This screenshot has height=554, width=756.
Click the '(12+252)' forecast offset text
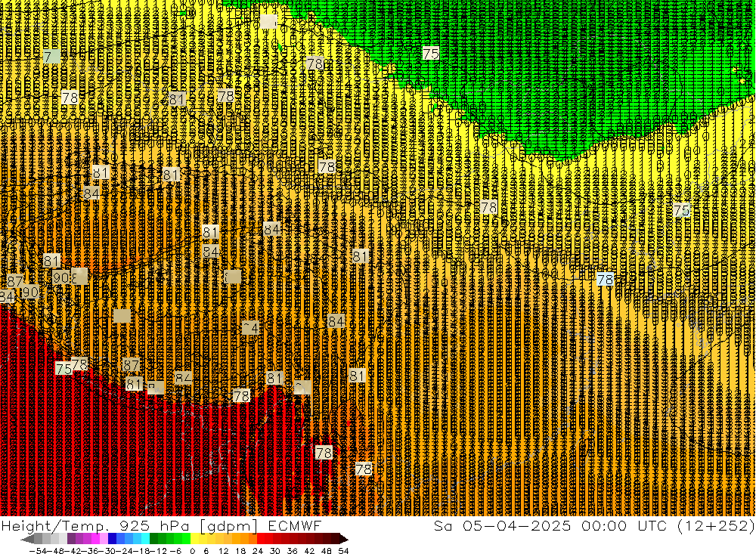tap(715, 526)
